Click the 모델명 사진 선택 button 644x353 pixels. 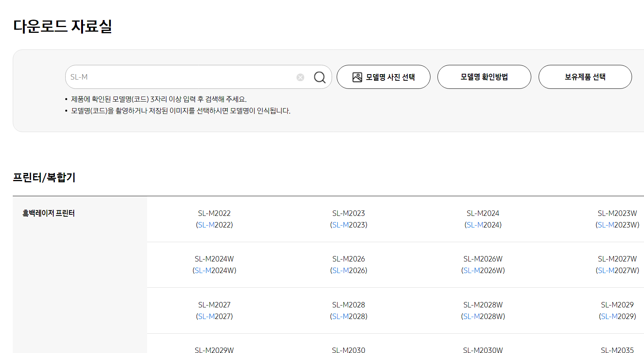click(383, 77)
